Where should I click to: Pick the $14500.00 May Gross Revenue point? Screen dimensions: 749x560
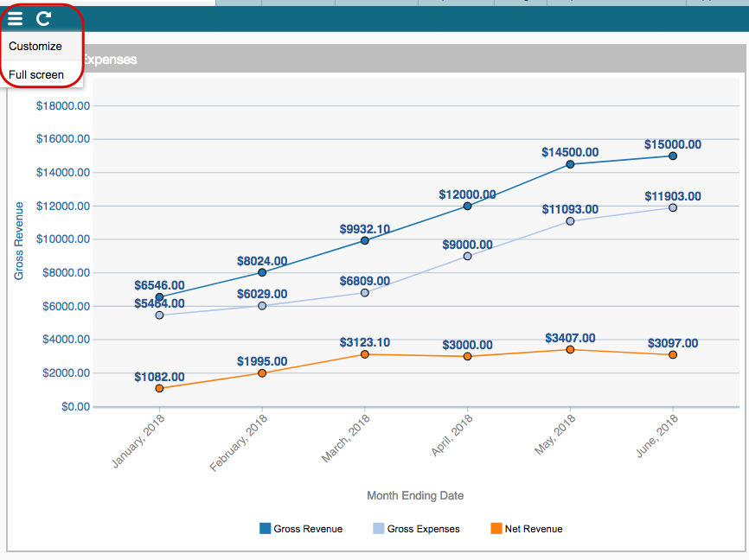[570, 164]
